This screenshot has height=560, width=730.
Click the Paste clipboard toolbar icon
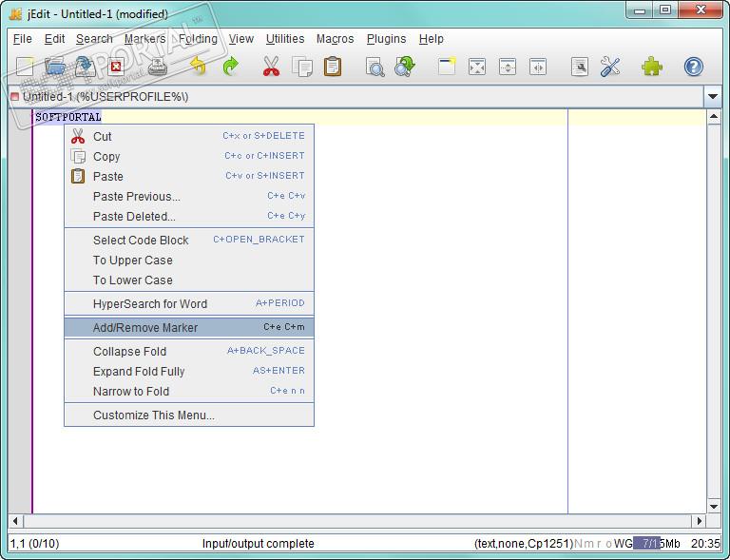coord(333,67)
